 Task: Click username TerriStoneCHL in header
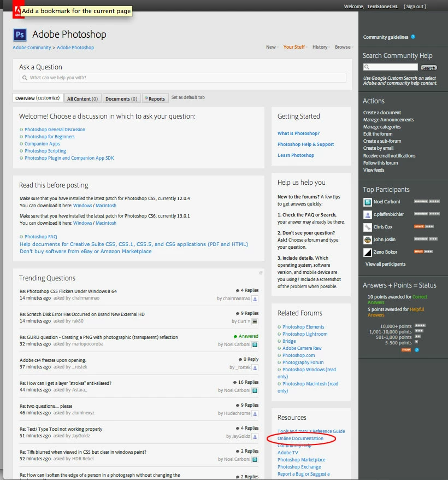(382, 7)
